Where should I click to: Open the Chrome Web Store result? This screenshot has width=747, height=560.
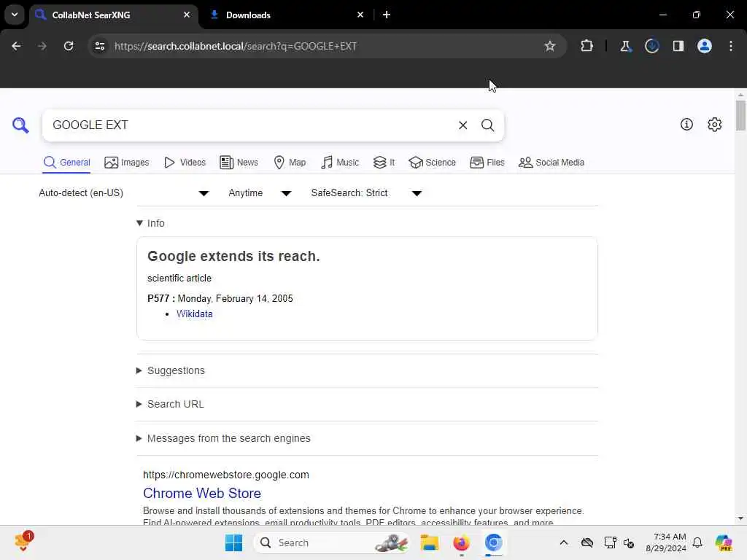[202, 493]
